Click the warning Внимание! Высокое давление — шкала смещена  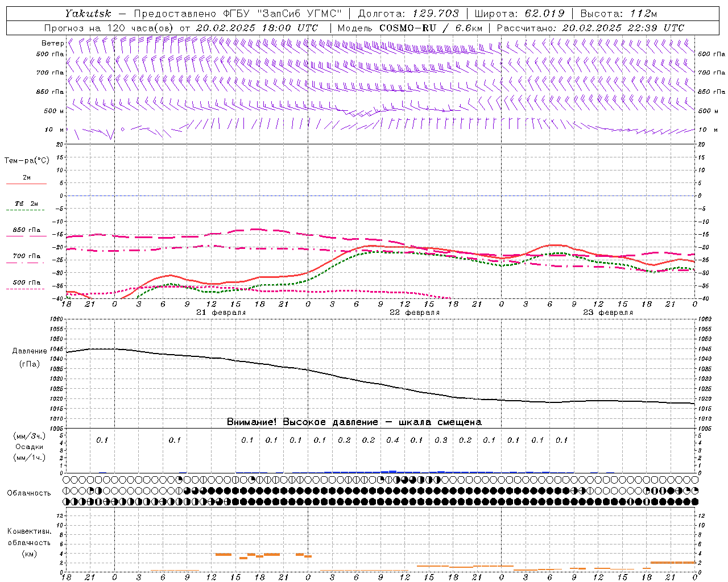click(354, 422)
